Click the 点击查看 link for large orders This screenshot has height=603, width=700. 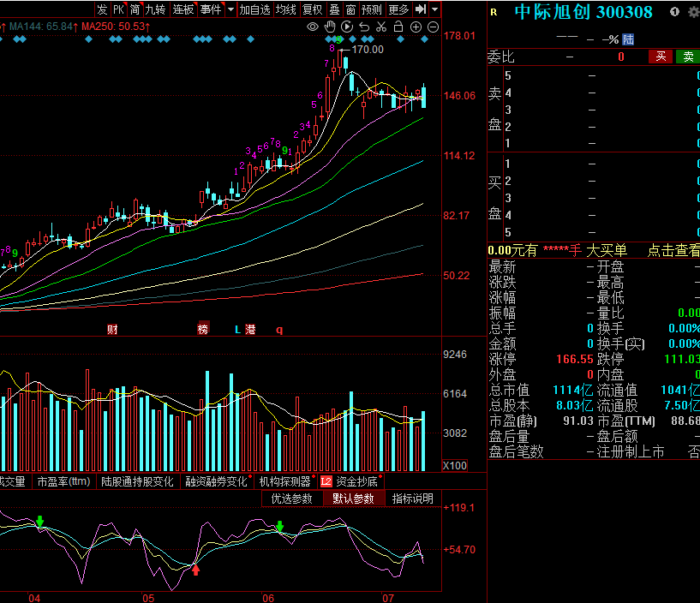tap(673, 250)
